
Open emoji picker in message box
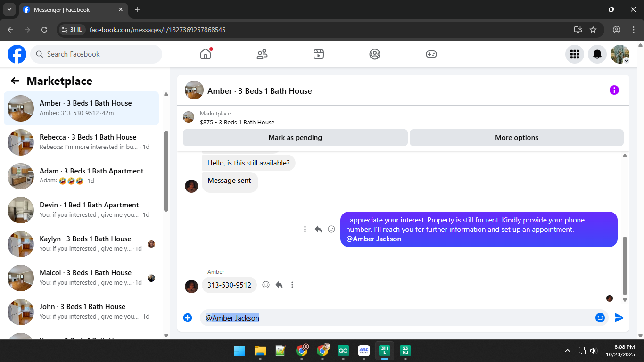tap(600, 318)
